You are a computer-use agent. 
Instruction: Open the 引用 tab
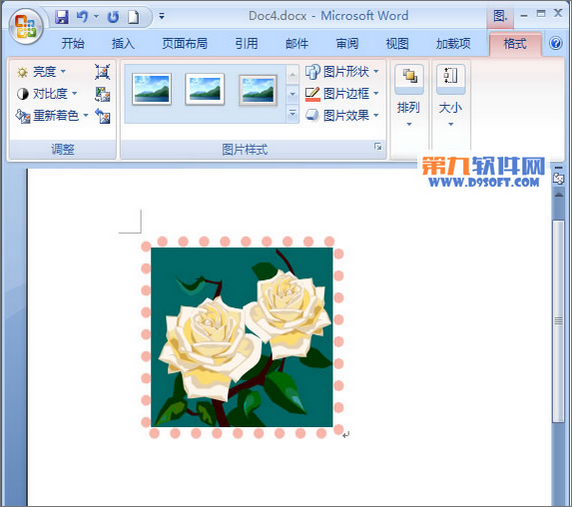(x=246, y=44)
